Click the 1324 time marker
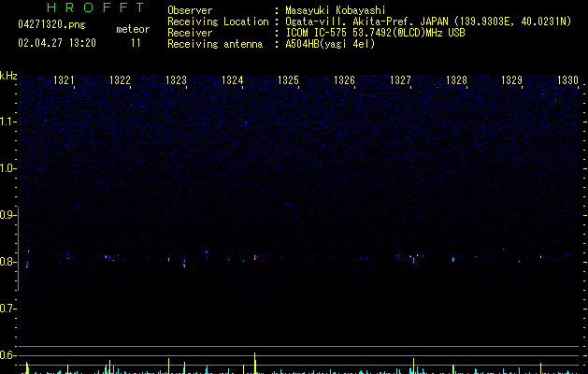This screenshot has height=374, width=588. click(x=232, y=79)
